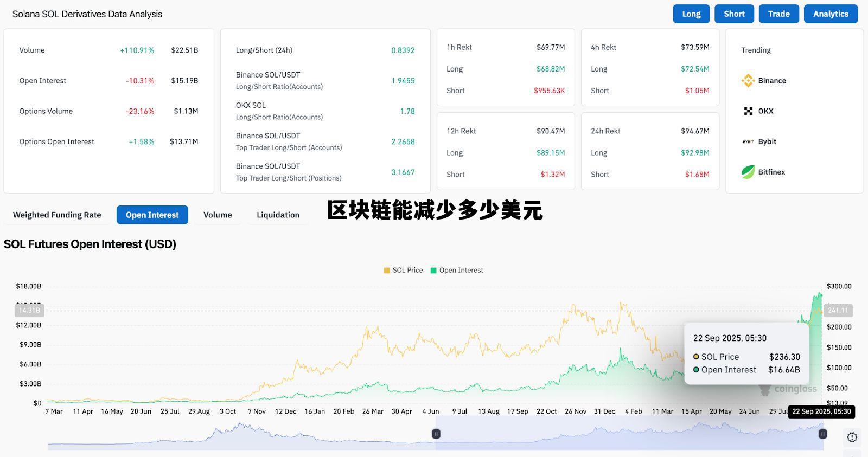
Task: Click Top Trader accounts ratio 2.2658
Action: click(403, 141)
